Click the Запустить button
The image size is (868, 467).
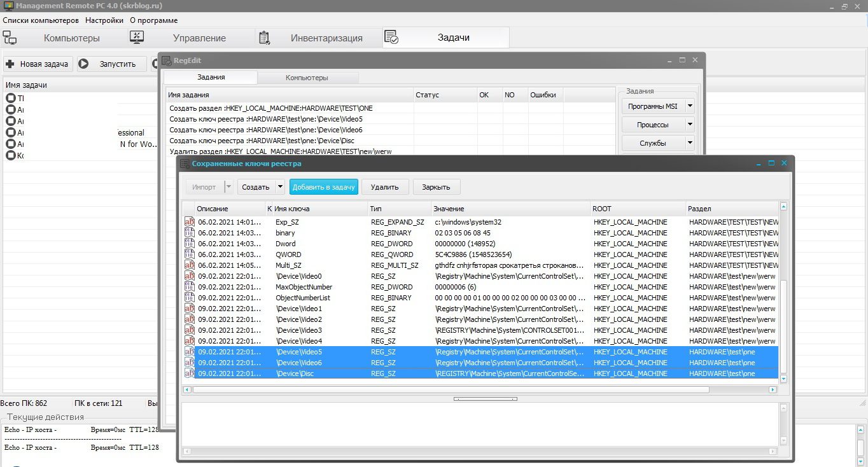point(111,64)
